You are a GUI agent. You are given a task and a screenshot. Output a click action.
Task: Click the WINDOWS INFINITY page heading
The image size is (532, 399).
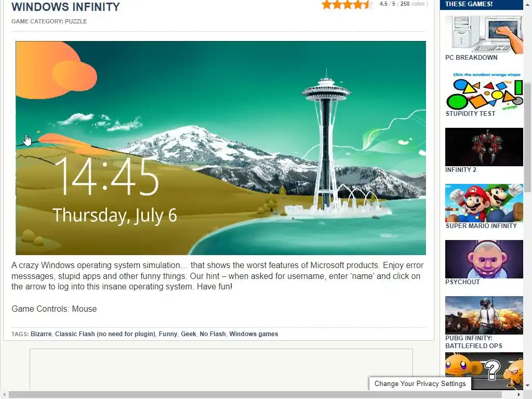(x=65, y=7)
